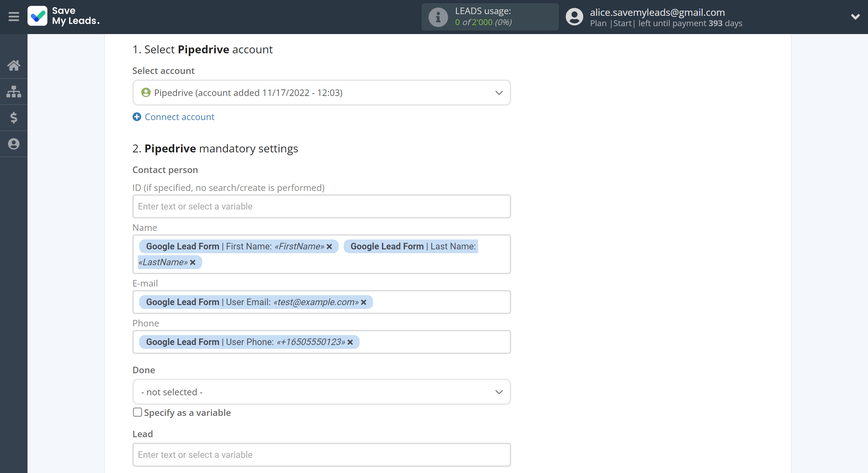Screen dimensions: 868x473
Task: Open the Select account Pipedrive dropdown
Action: click(x=321, y=93)
